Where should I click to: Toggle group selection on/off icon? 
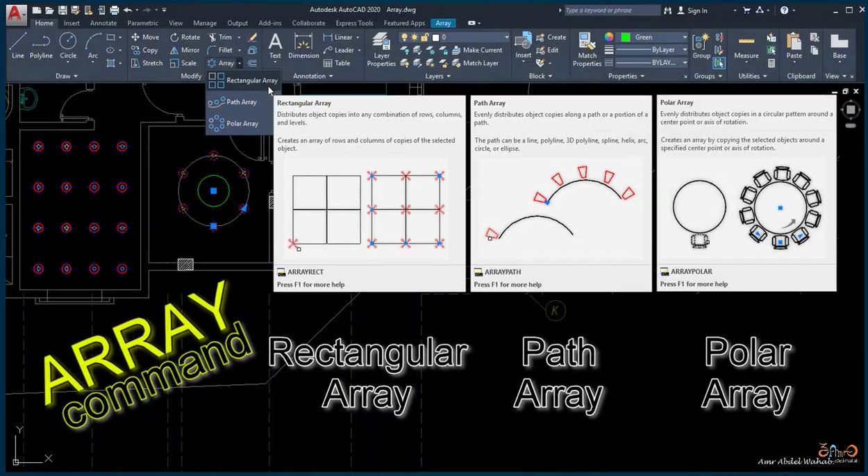tap(719, 63)
